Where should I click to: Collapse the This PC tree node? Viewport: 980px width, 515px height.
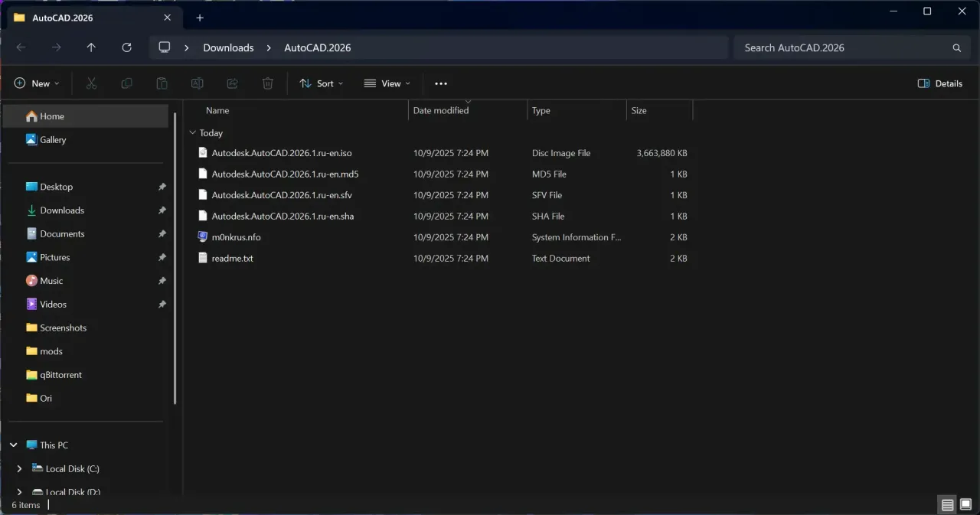point(14,445)
